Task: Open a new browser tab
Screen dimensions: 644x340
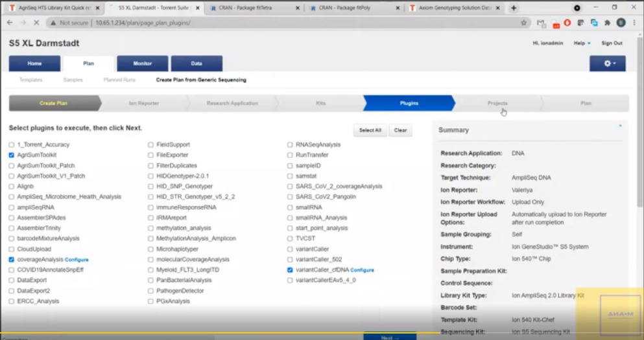Action: [x=514, y=8]
